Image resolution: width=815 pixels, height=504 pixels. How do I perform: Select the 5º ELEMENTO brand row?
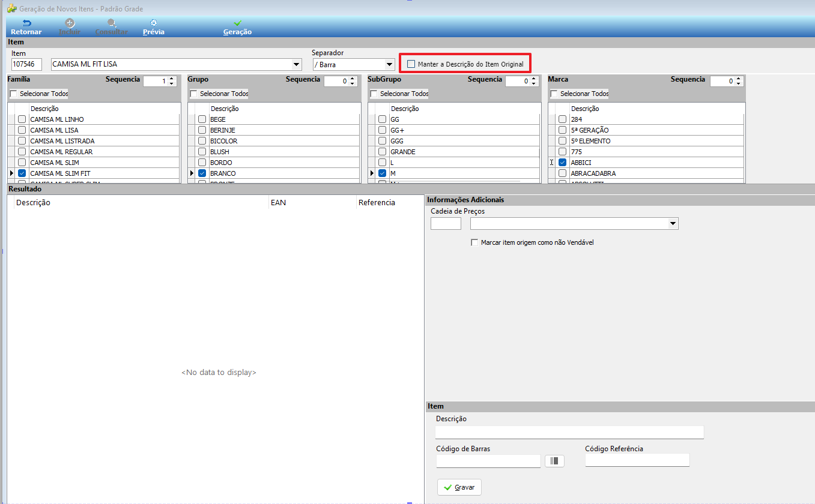click(x=646, y=141)
